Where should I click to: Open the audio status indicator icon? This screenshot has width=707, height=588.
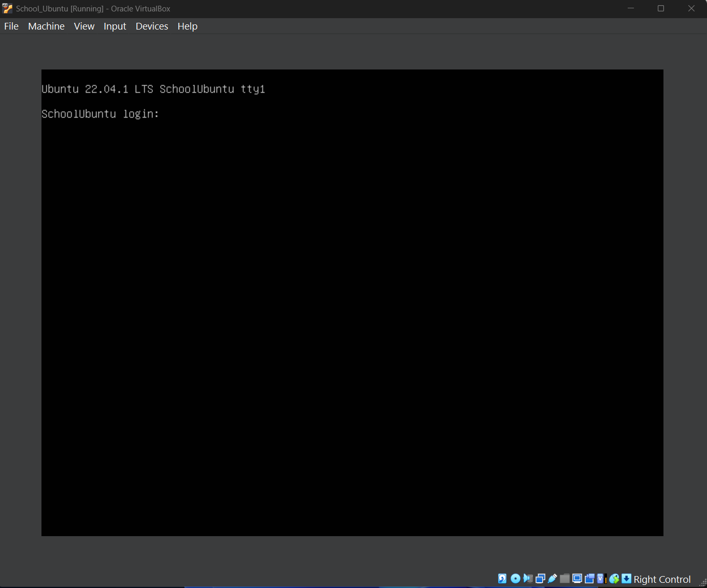pos(528,579)
